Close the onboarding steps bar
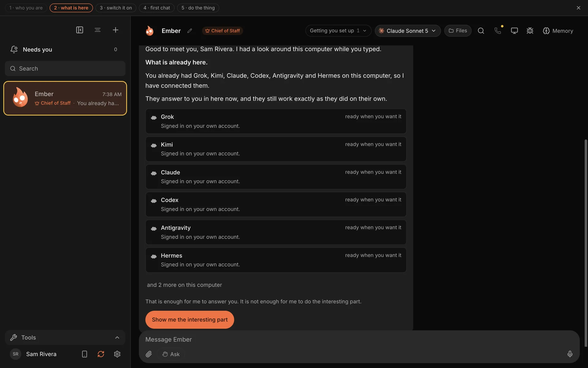Image resolution: width=588 pixels, height=368 pixels. [579, 8]
